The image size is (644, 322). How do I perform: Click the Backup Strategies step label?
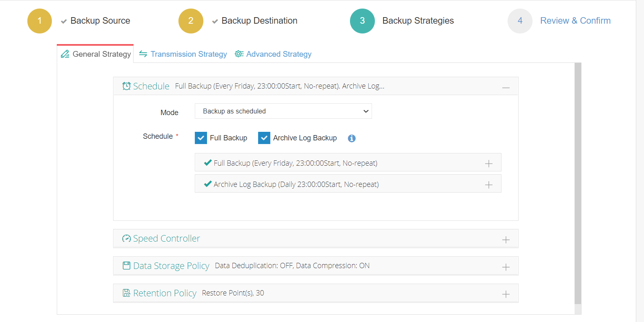[x=418, y=21]
